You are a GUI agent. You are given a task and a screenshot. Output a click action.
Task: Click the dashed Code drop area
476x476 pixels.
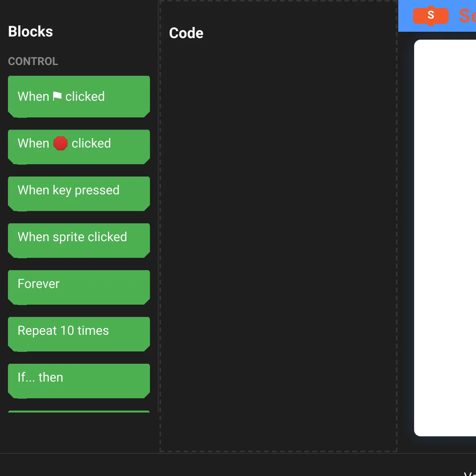278,238
